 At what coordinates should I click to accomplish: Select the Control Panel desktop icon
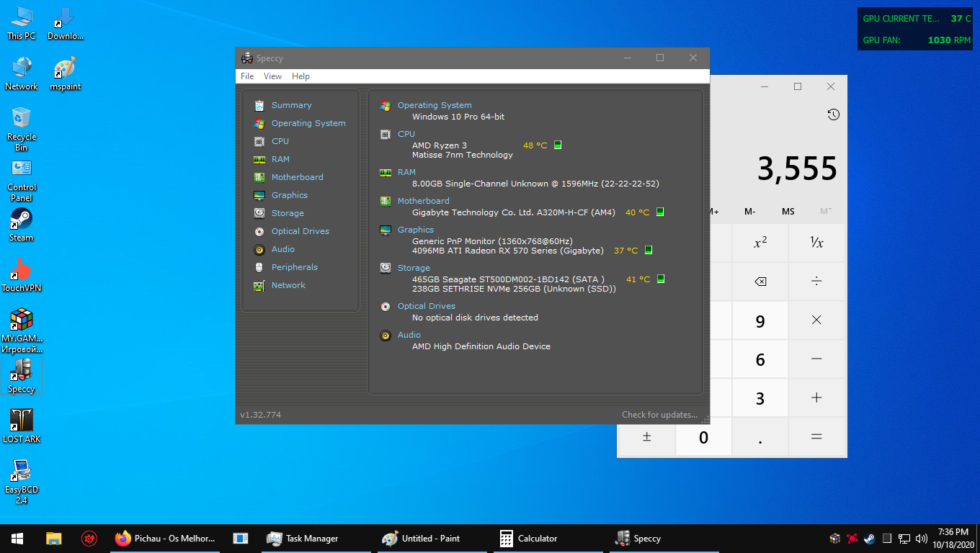coord(22,180)
